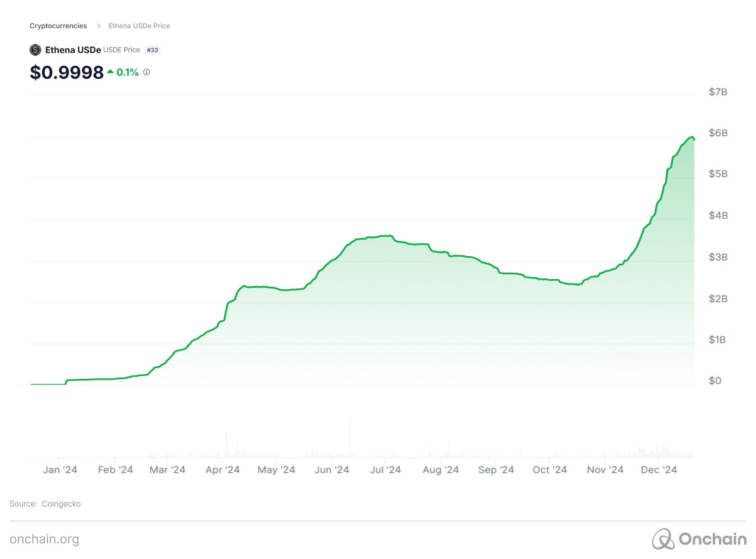
Task: Click the $0 axis label
Action: pyautogui.click(x=715, y=381)
